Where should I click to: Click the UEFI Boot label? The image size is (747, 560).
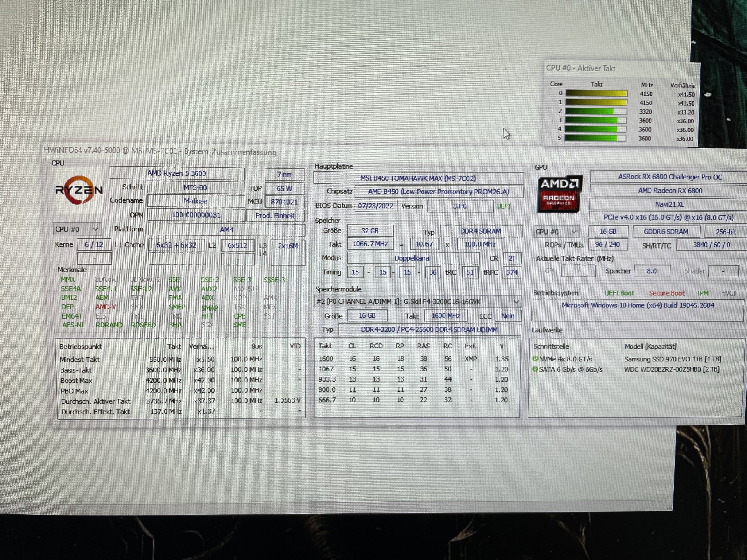click(x=619, y=293)
